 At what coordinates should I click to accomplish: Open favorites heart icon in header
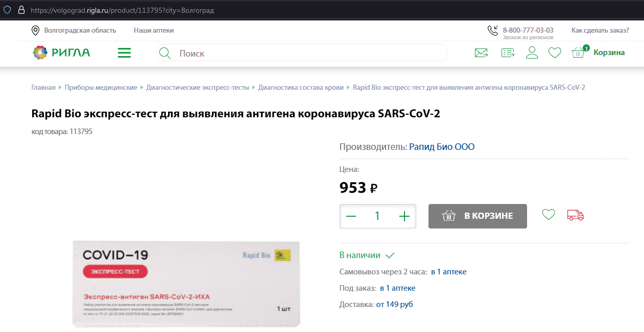tap(555, 53)
